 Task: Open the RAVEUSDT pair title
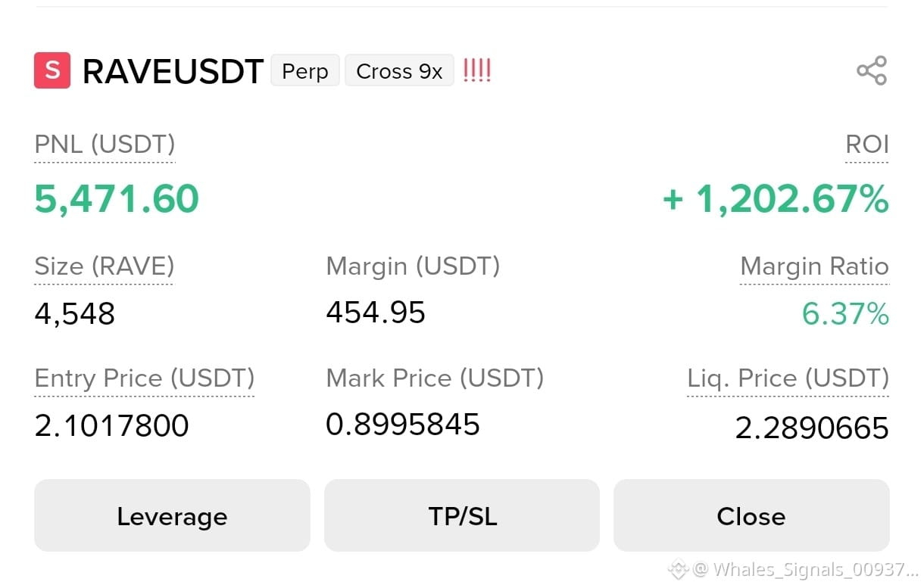pos(173,72)
